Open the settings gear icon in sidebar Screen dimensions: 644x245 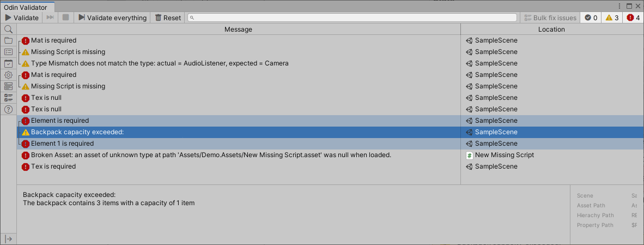pyautogui.click(x=8, y=75)
